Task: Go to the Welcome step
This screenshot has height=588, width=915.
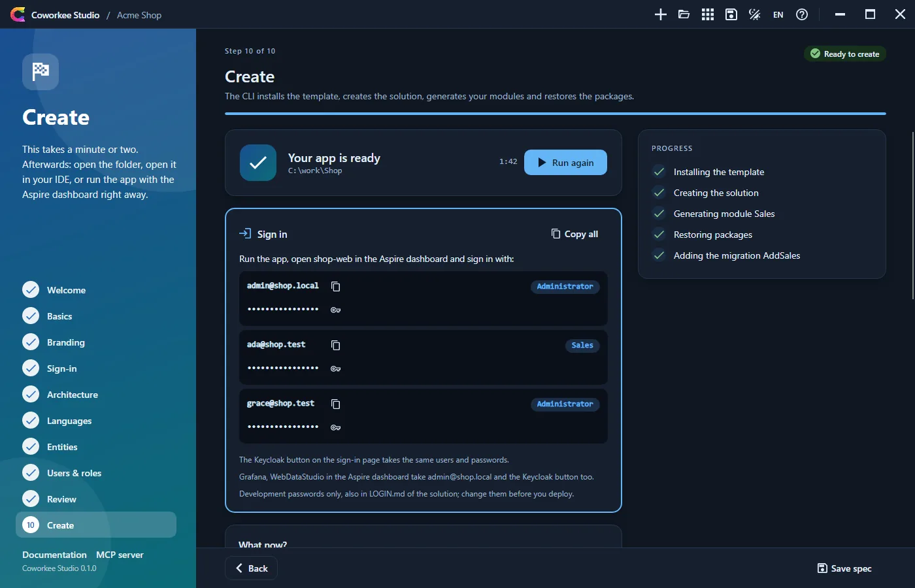Action: (96, 289)
